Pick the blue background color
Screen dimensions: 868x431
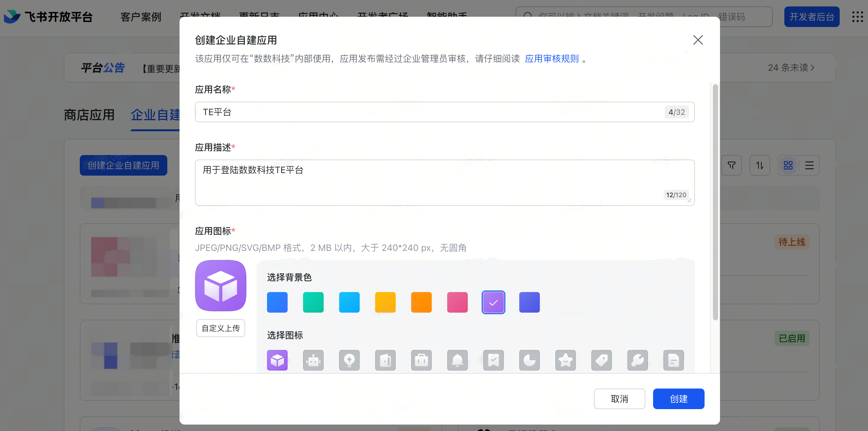pos(277,302)
